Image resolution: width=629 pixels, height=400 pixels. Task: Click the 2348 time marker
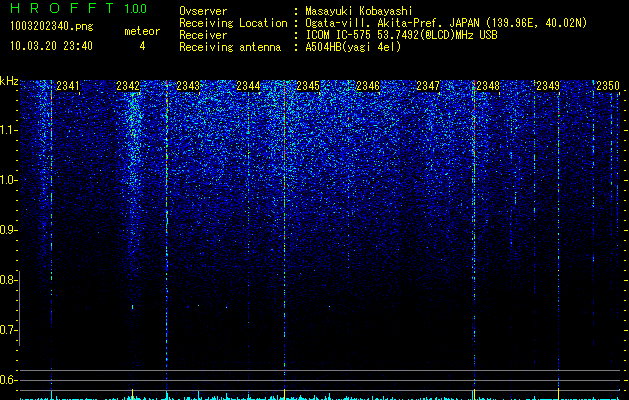[x=488, y=86]
